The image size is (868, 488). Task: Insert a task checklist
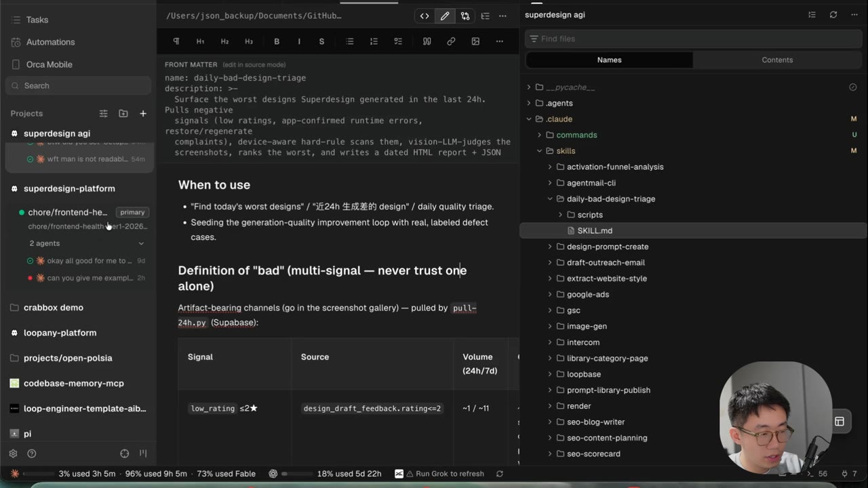[x=398, y=41]
